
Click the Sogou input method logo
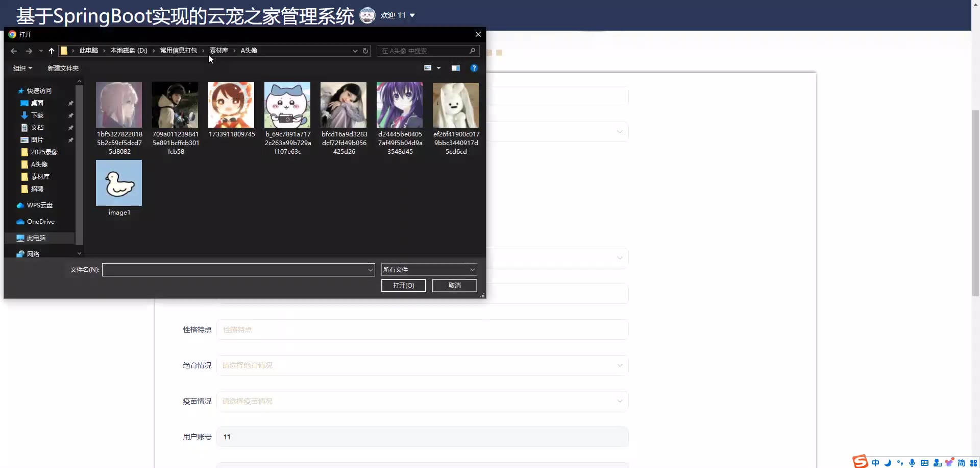click(860, 461)
